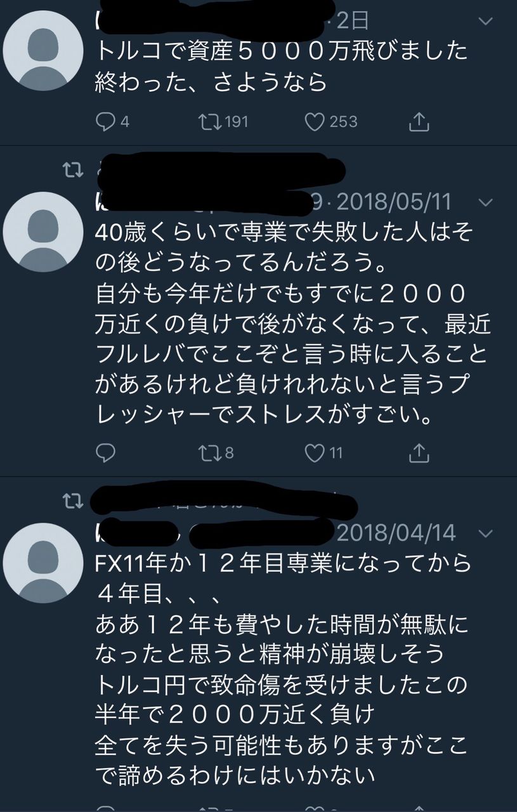Share the first tweet via share icon
The height and width of the screenshot is (812, 517).
(419, 121)
